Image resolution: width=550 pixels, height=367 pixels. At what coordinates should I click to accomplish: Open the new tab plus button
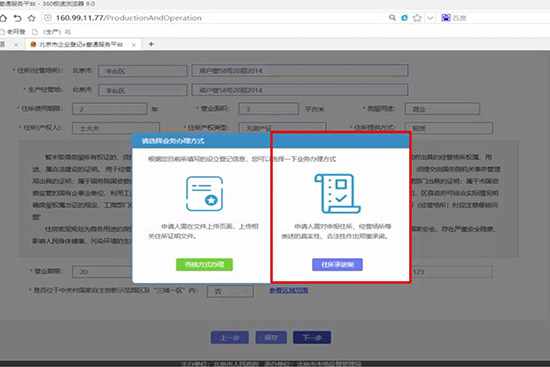[x=151, y=44]
